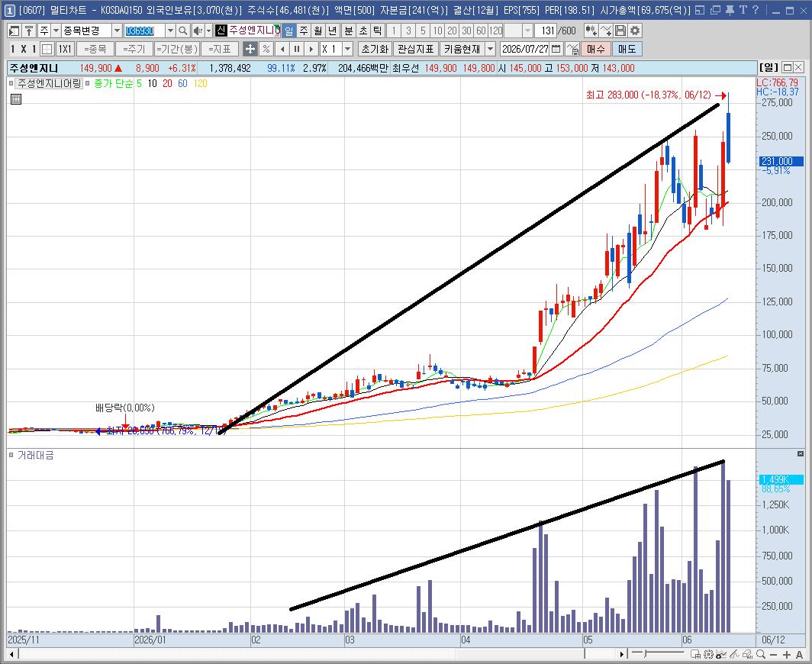The height and width of the screenshot is (664, 812).
Task: Click the chart print/save icon left of 매수
Action: coord(572,49)
